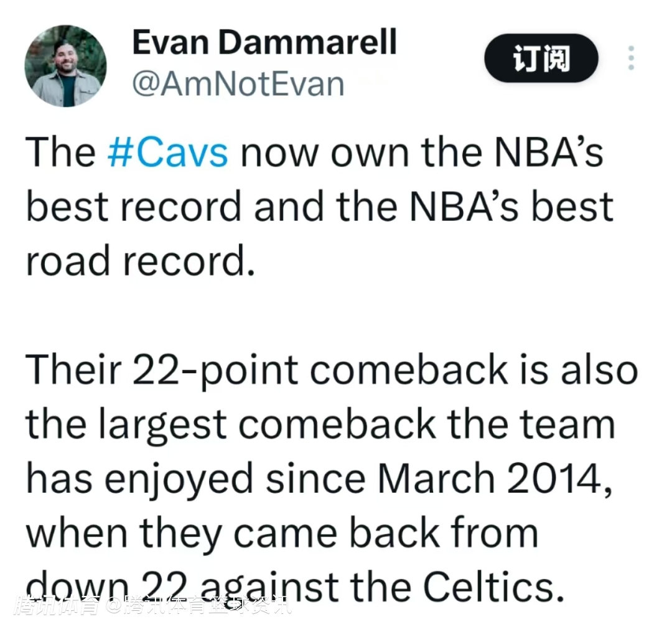Click the word "The" before #Cavs
Viewport: 672px width, 627px height.
61,152
